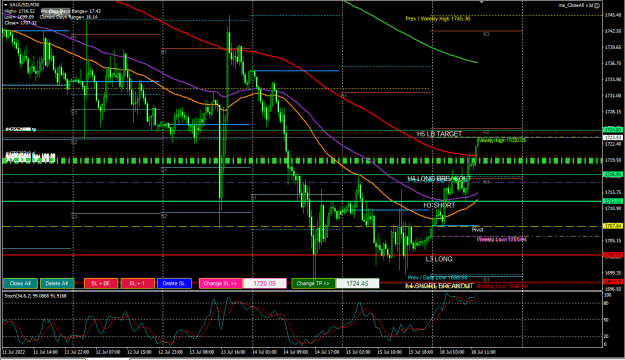The width and height of the screenshot is (625, 360).
Task: Click the green 1724.89 price tag
Action: pos(613,130)
